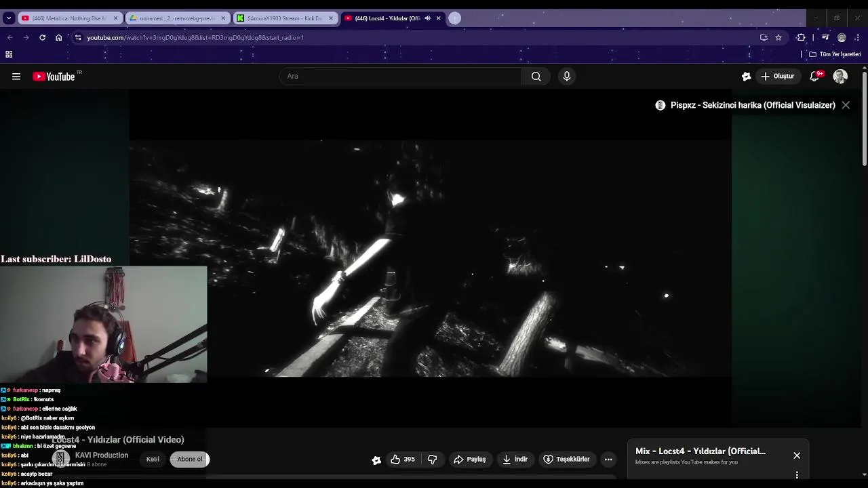Open the Mix playlist vertical dots menu
868x488 pixels.
click(x=797, y=474)
